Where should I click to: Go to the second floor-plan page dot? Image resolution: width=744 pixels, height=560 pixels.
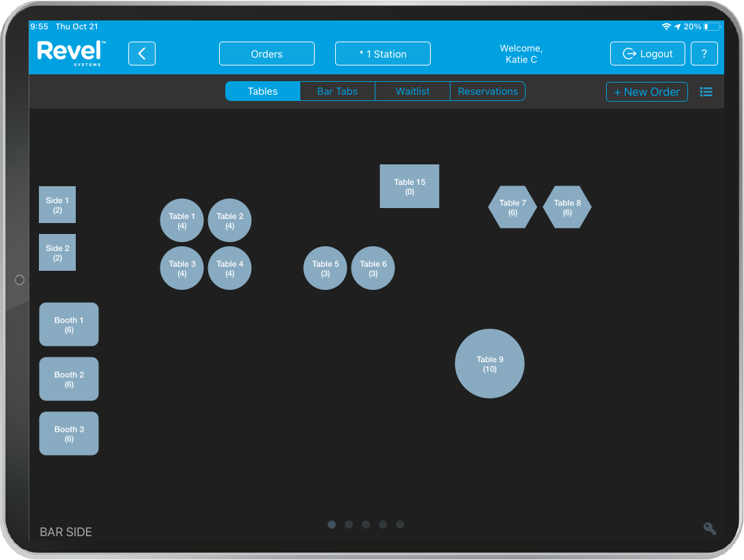[349, 525]
